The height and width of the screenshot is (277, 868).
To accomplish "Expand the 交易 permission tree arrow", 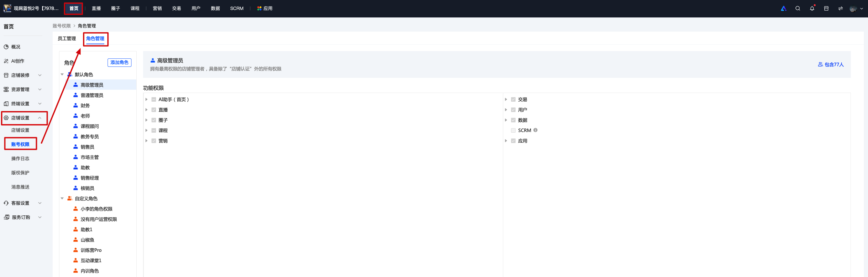I will click(x=506, y=99).
